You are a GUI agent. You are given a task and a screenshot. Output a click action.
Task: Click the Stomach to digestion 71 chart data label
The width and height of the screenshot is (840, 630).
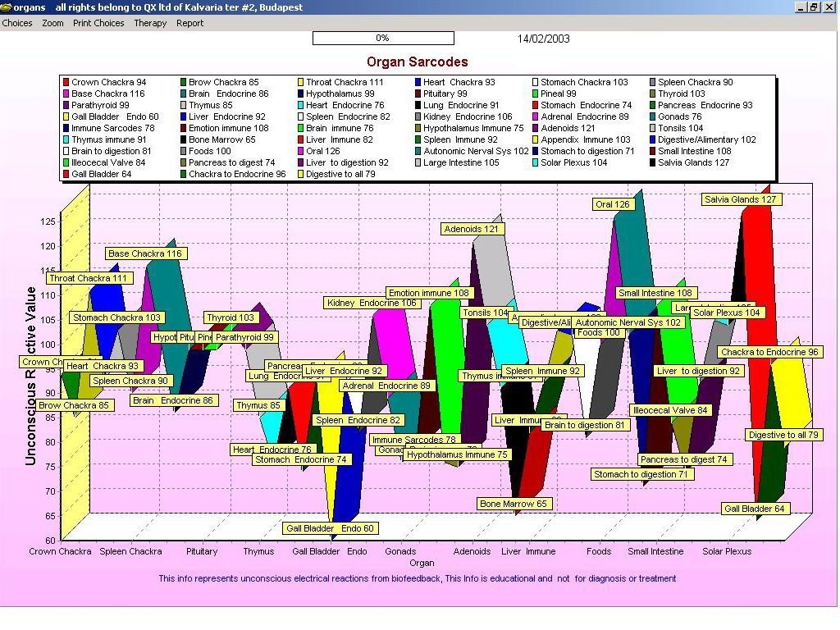[x=641, y=474]
